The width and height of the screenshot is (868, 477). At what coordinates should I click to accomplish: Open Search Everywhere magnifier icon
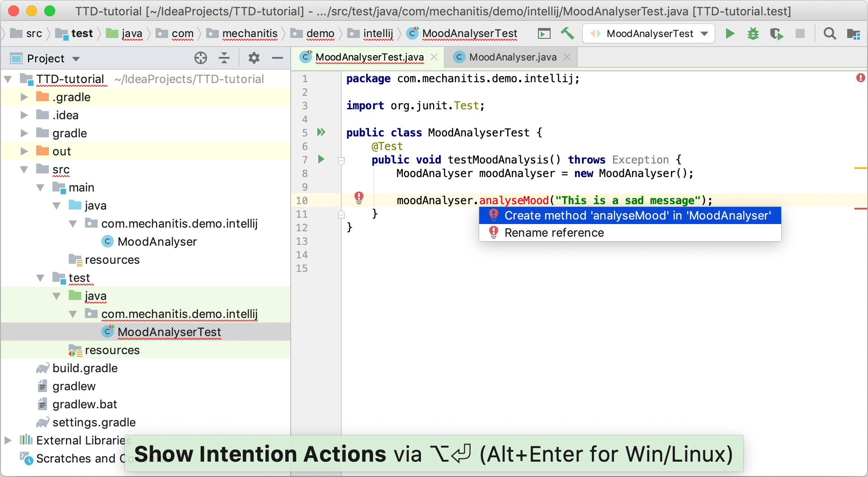point(830,33)
